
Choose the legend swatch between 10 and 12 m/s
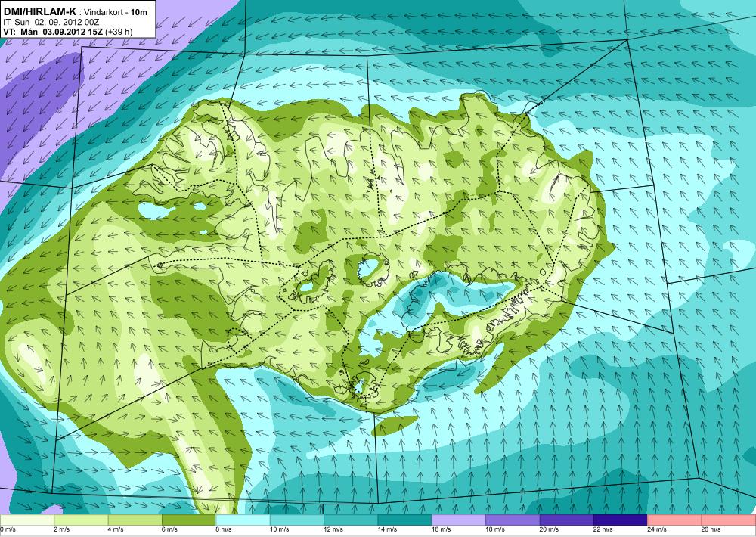click(297, 520)
